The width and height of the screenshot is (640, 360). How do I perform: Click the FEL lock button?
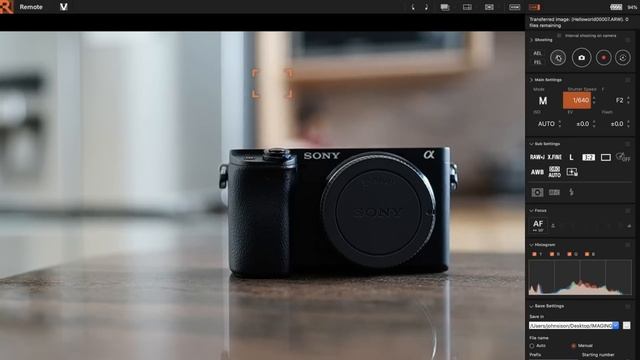pyautogui.click(x=537, y=62)
